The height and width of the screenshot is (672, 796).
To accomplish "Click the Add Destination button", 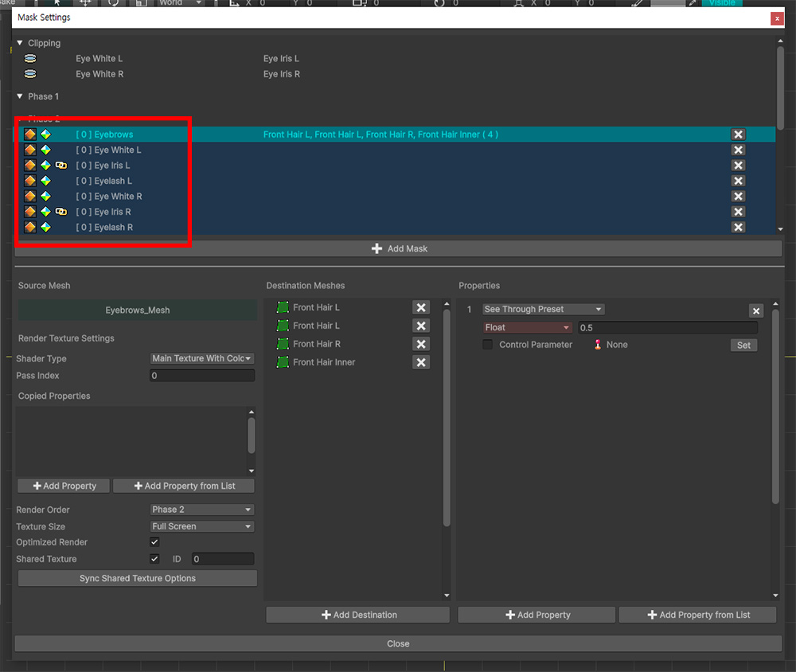I will [x=358, y=615].
